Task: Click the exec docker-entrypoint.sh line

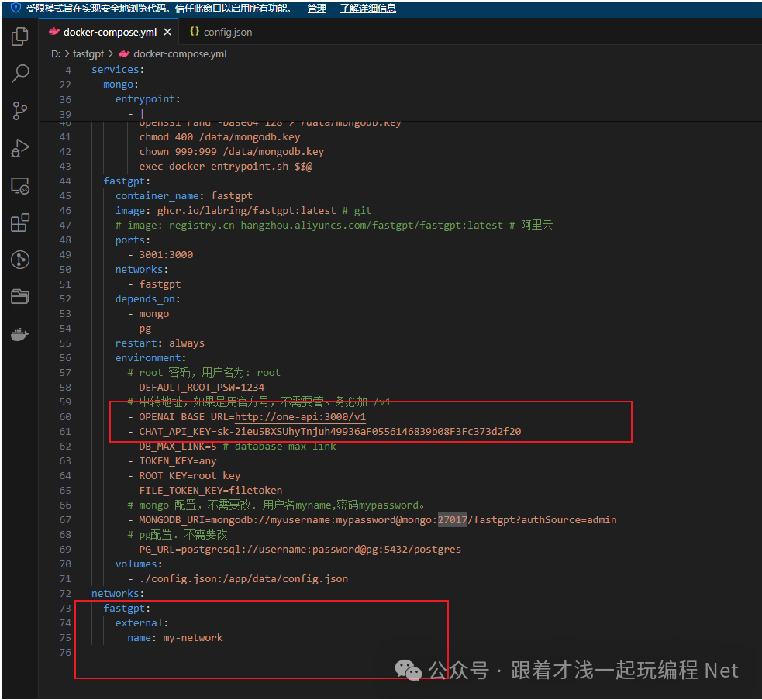Action: pyautogui.click(x=226, y=166)
